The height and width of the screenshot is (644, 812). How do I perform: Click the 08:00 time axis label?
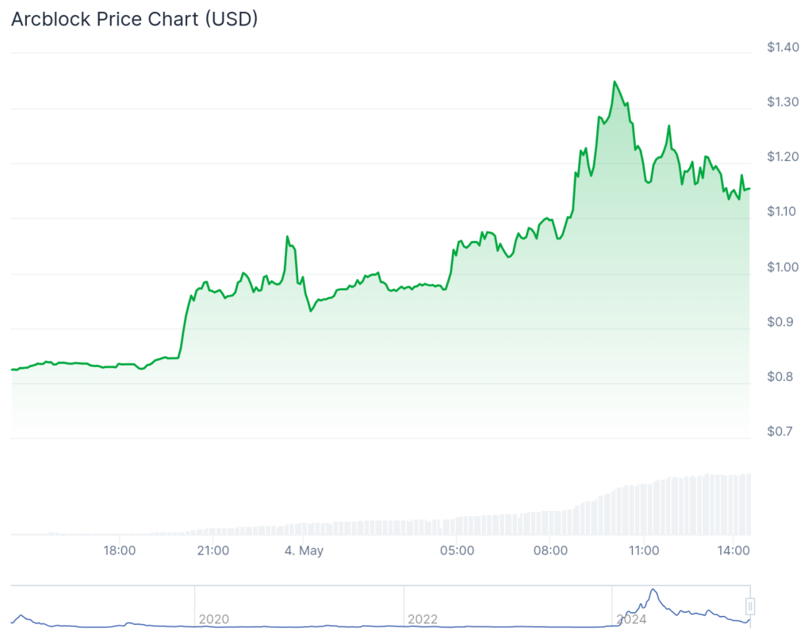point(551,550)
